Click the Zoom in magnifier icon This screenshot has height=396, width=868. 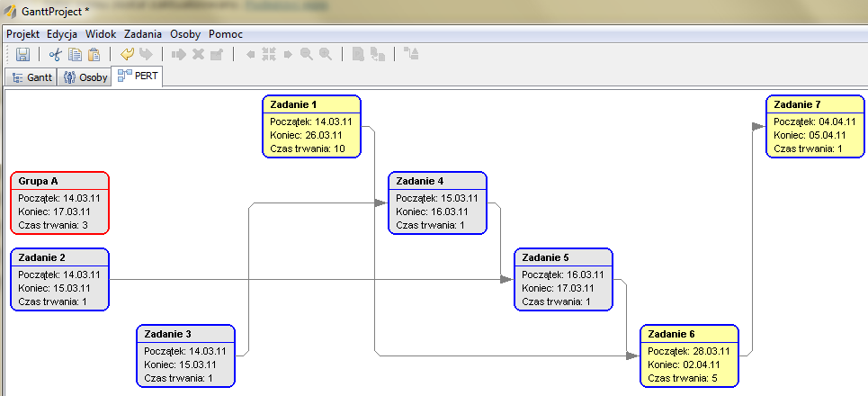pos(325,54)
